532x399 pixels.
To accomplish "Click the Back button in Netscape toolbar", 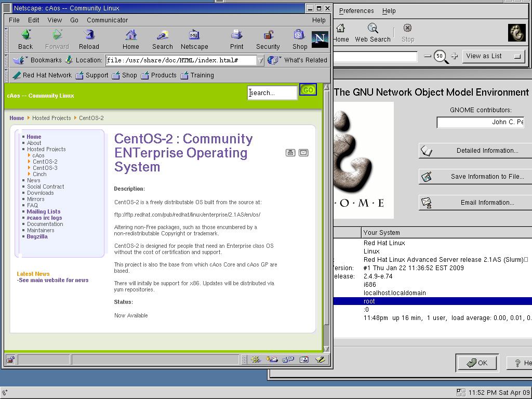I will 25,39.
